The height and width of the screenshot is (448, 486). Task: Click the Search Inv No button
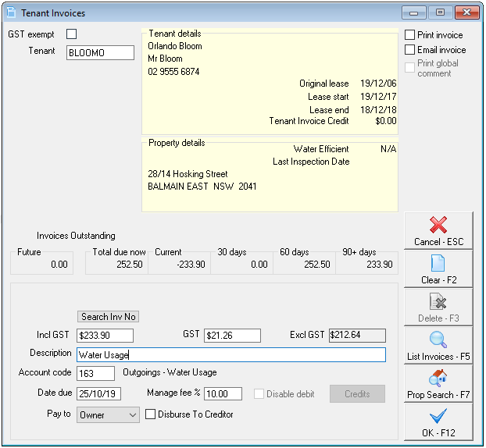point(108,317)
